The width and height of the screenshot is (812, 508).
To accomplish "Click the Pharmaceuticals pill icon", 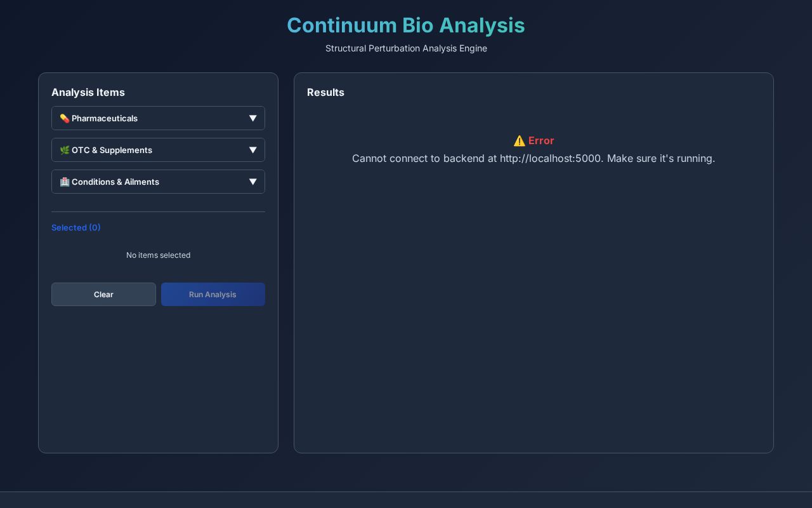I will [64, 118].
